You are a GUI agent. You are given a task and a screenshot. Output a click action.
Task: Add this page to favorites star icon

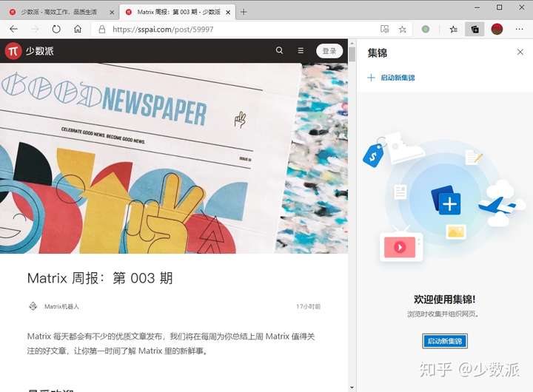[x=403, y=30]
